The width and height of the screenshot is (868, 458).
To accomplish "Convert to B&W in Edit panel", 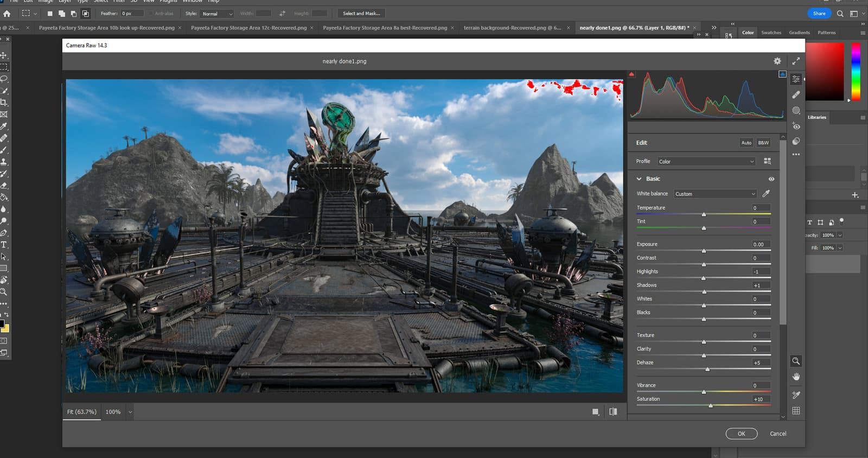I will 763,143.
